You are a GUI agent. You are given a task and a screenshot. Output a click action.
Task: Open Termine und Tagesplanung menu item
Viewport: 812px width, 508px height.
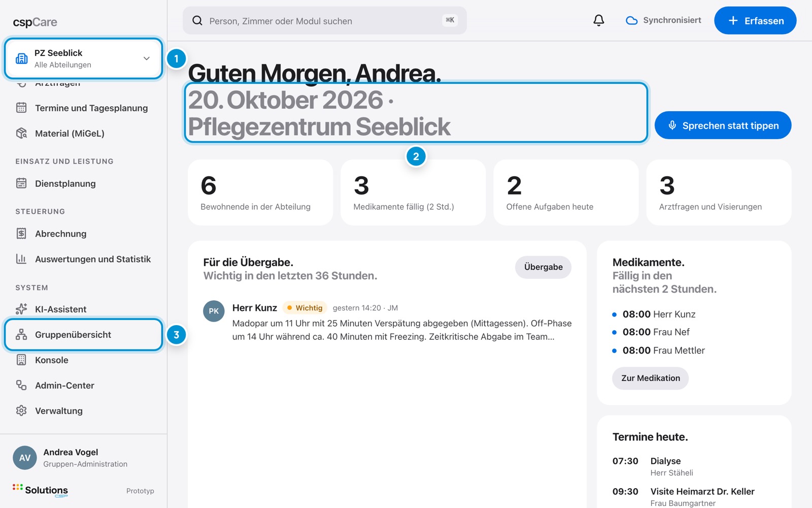coord(84,108)
